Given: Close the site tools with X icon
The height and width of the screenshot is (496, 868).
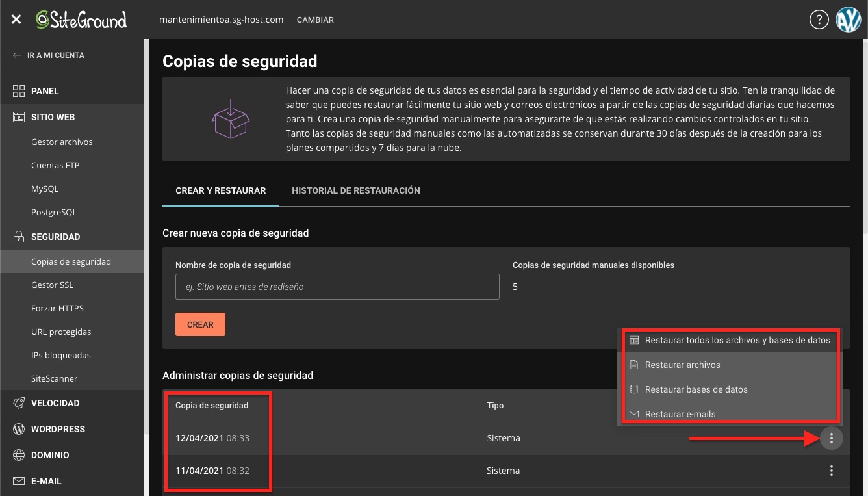Looking at the screenshot, I should point(16,20).
